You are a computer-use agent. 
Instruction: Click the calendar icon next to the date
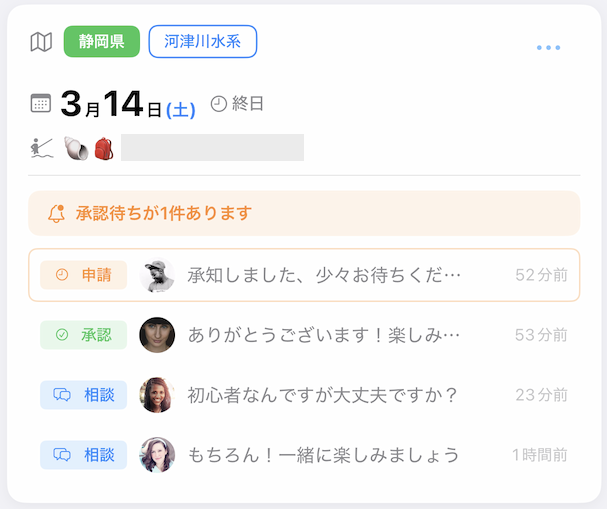(x=41, y=103)
